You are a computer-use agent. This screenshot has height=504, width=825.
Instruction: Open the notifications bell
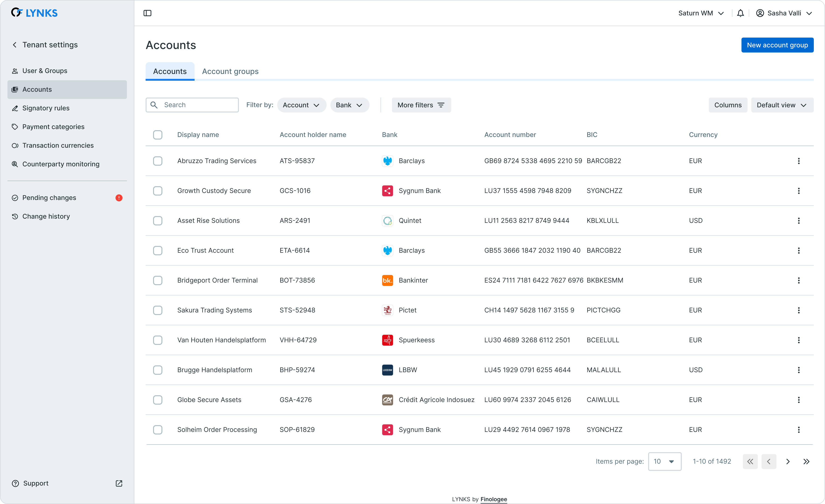tap(740, 13)
